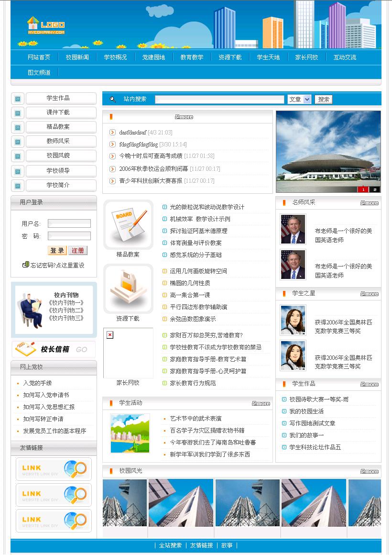Click the reset icon next to 忘记密码
Viewport: 392px width, 555px height.
pos(27,264)
